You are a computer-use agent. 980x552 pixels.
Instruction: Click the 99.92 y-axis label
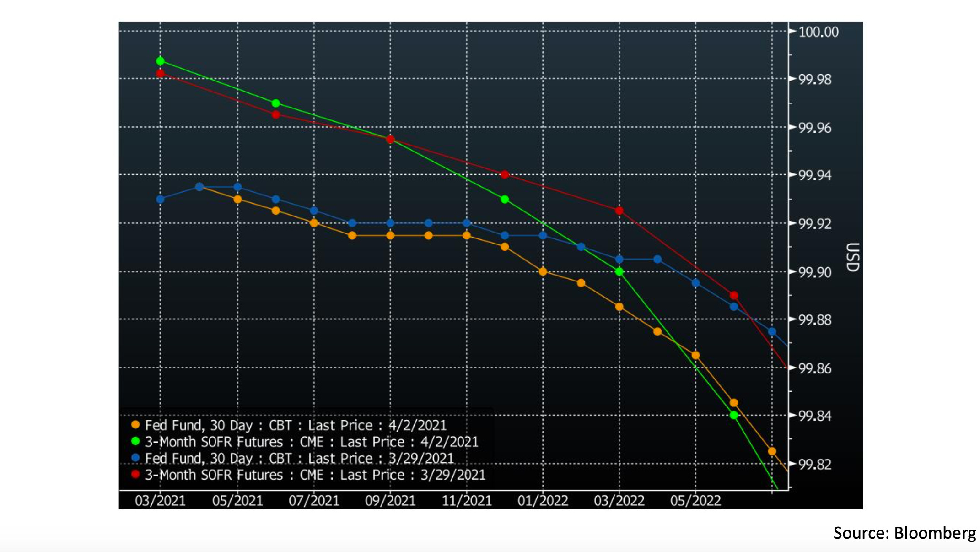pos(815,224)
